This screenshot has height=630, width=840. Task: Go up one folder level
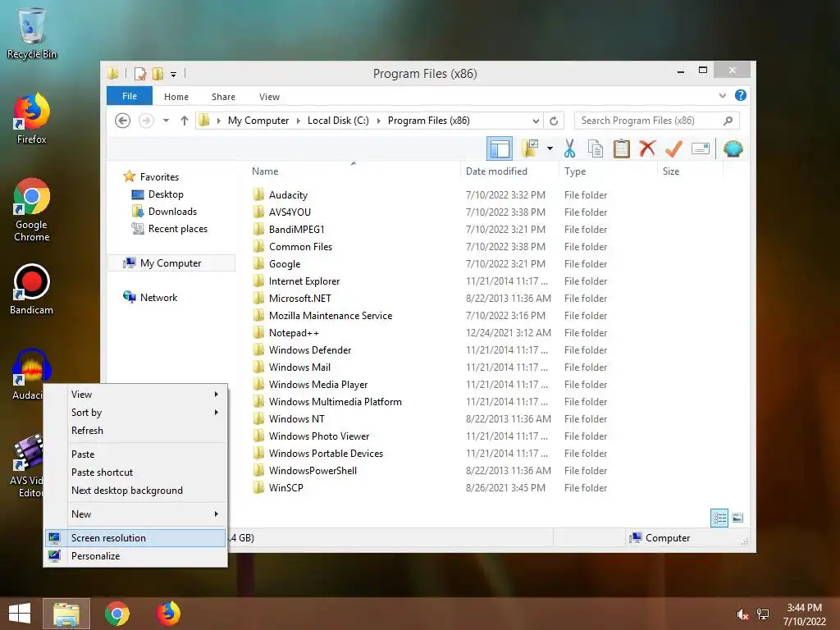tap(185, 121)
